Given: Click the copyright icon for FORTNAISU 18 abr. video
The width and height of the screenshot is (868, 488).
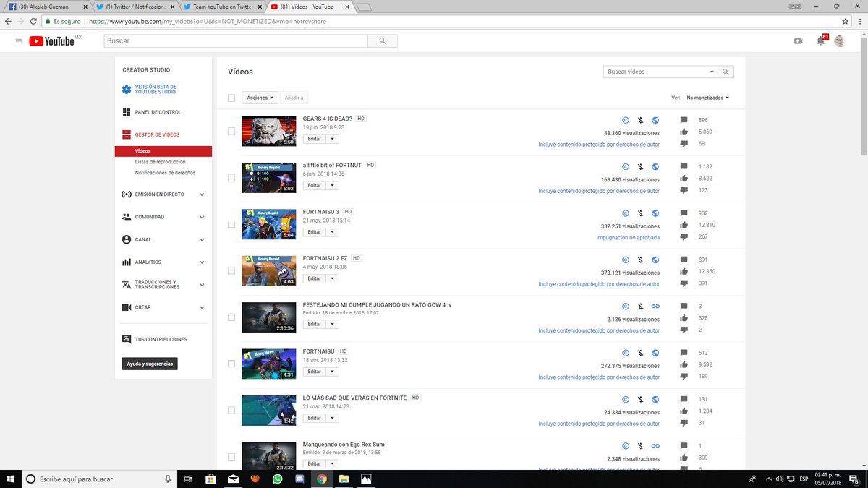Looking at the screenshot, I should tap(626, 353).
